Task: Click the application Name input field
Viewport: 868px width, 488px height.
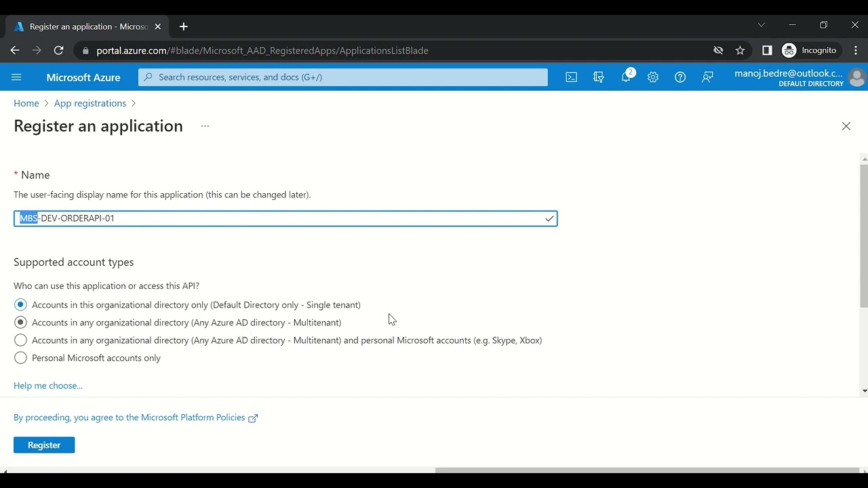Action: pos(285,218)
